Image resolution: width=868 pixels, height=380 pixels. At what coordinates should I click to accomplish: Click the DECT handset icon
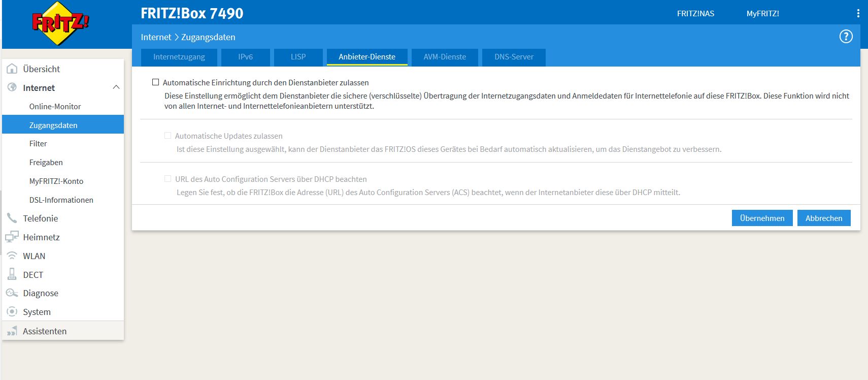[12, 274]
